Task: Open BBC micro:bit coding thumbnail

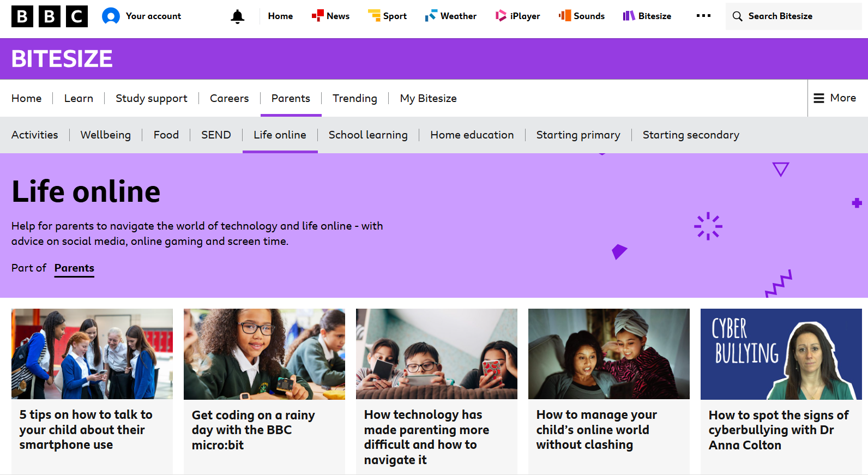Action: point(264,354)
